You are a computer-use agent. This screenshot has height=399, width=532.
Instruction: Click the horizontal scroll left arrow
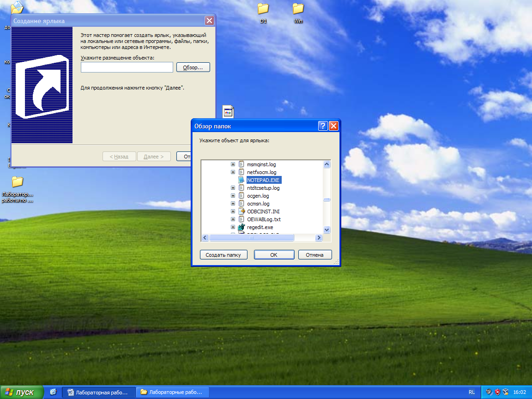pos(205,238)
